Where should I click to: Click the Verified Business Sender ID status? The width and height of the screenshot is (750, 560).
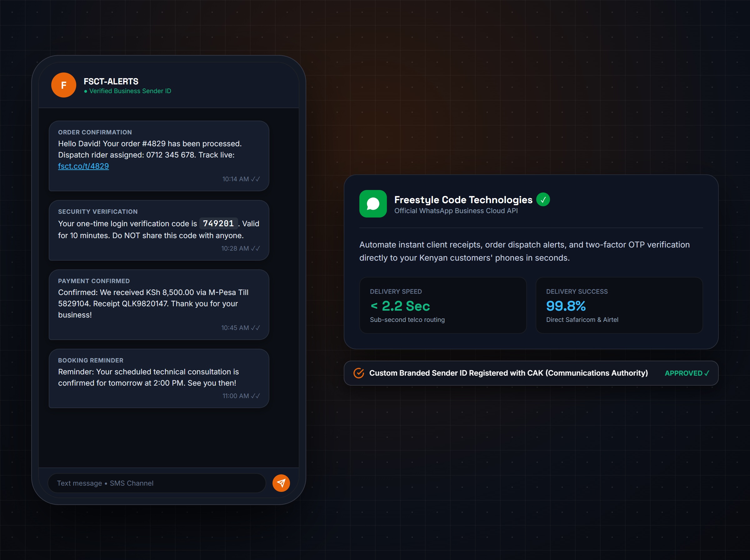127,91
